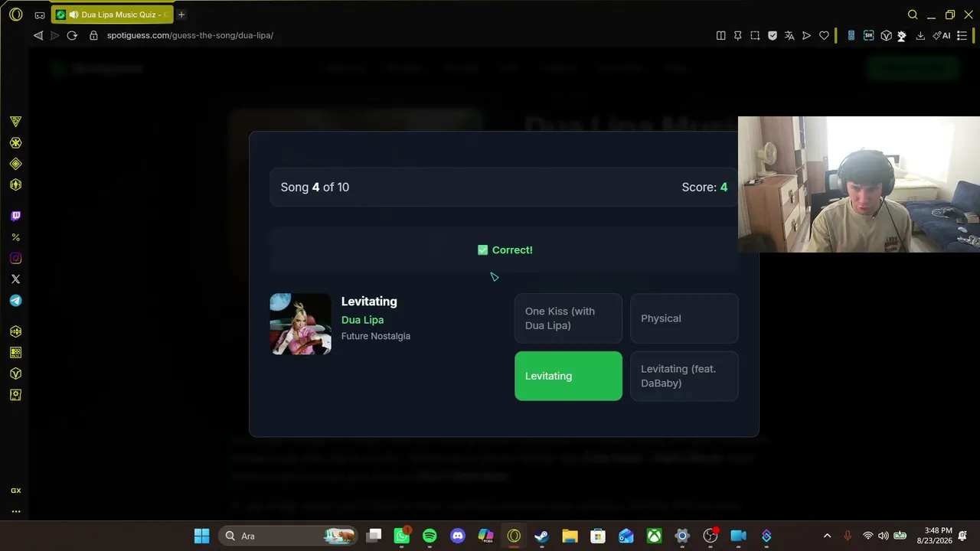Screen dimensions: 980x551
Task: Open the blue speaker extension
Action: (x=851, y=35)
